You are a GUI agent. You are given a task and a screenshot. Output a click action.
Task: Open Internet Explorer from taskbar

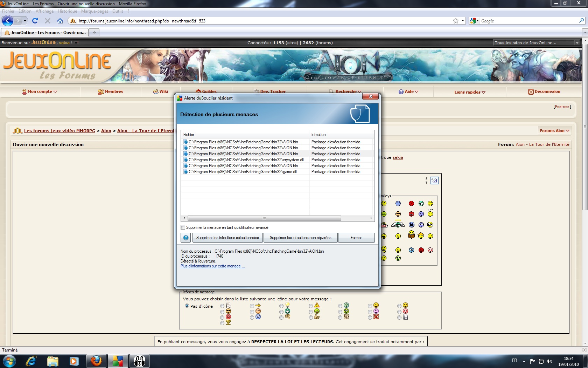31,361
